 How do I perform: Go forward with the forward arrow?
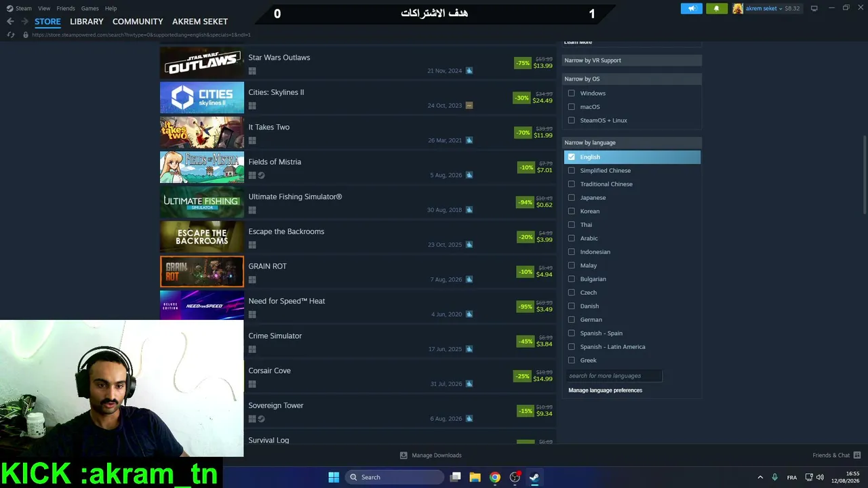click(24, 22)
